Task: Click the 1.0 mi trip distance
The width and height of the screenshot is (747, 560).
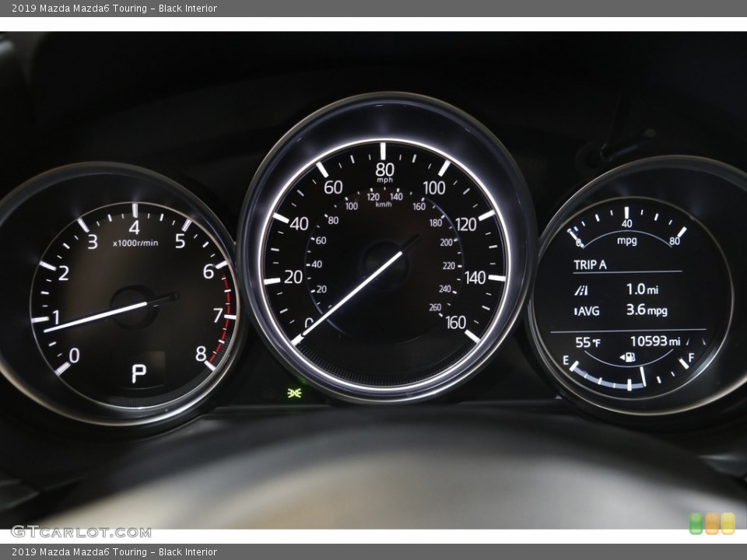Action: click(642, 289)
